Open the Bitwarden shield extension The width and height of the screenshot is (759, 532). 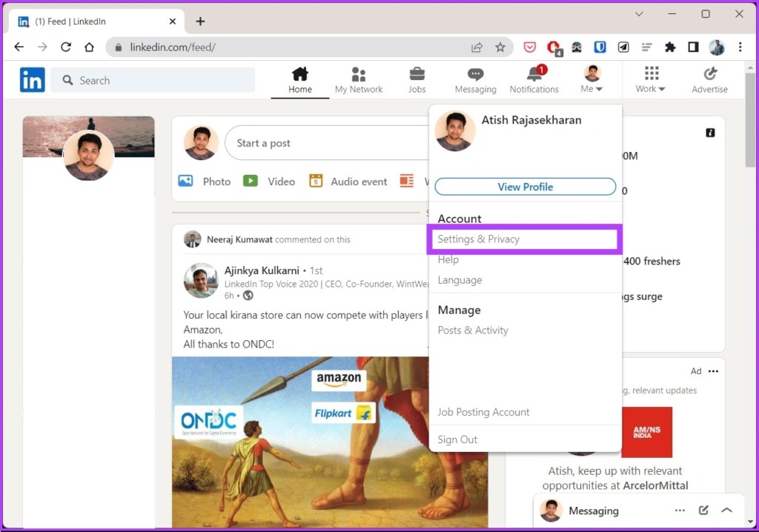(x=600, y=47)
